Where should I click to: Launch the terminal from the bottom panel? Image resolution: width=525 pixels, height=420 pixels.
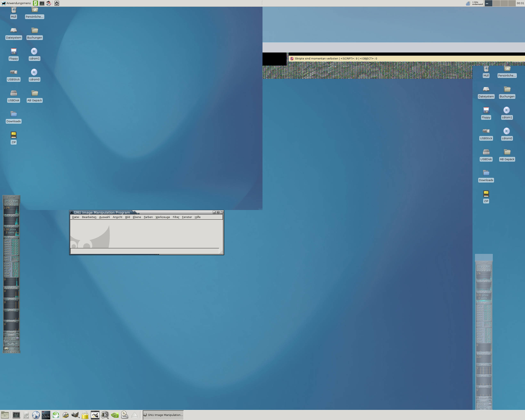point(16,415)
